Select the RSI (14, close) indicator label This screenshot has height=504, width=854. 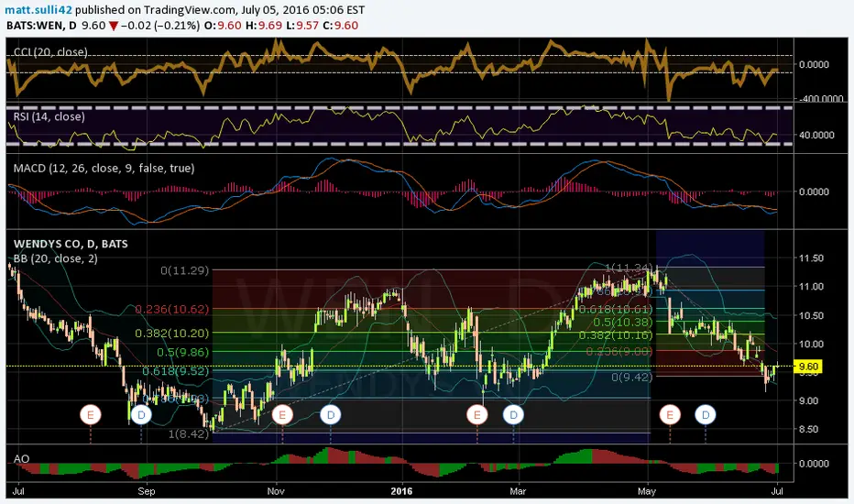[x=49, y=116]
